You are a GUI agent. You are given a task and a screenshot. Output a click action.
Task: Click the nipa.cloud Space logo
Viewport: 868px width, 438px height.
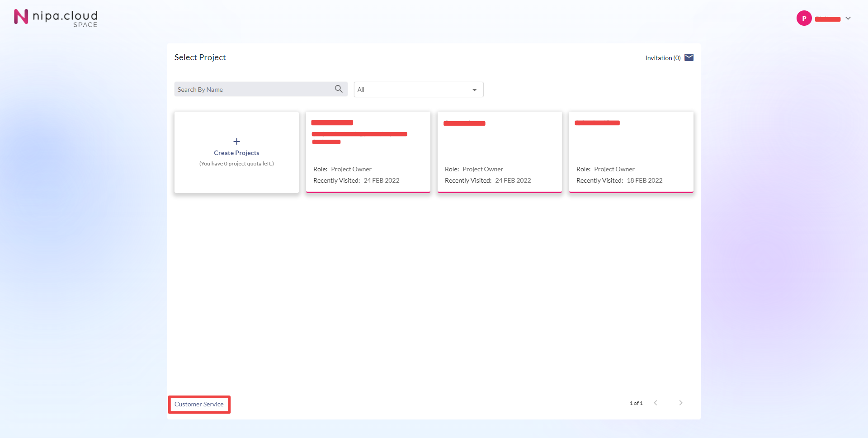[56, 18]
